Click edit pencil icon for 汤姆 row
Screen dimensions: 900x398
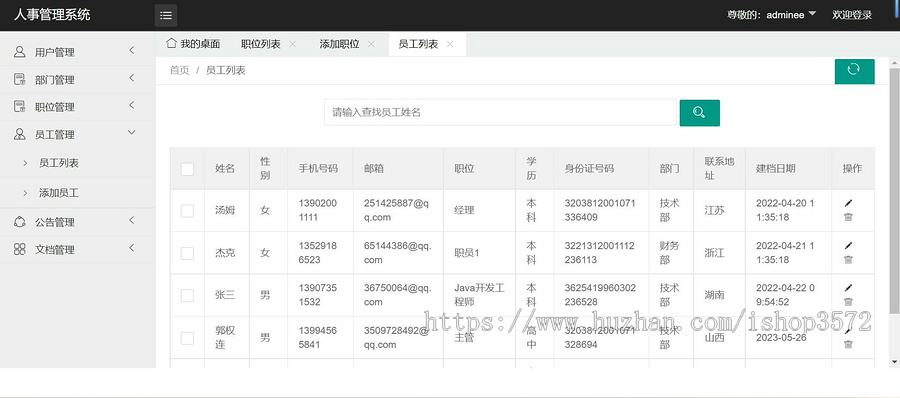(848, 203)
